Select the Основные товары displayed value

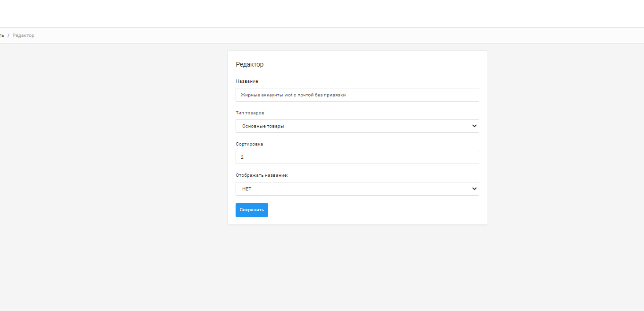[263, 126]
